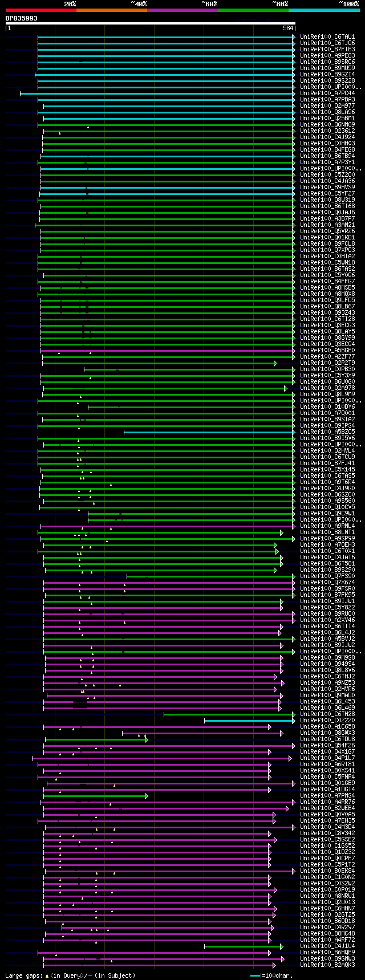Select hit label UniRef100_Q2A977
This screenshot has height=980, width=365.
point(327,106)
